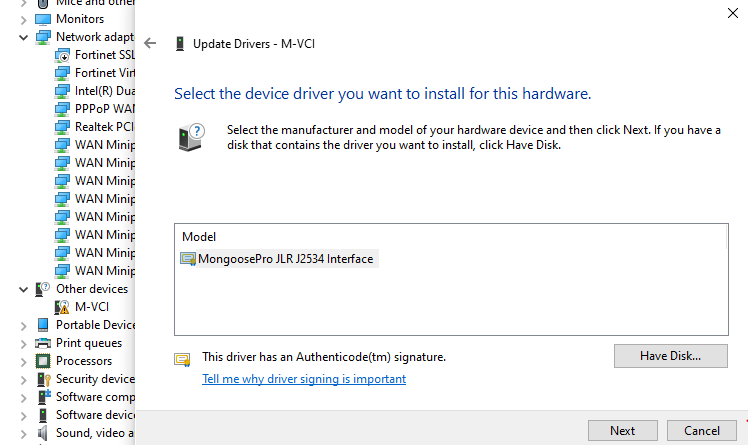Image resolution: width=748 pixels, height=445 pixels.
Task: Expand the Sound, video tree node
Action: [x=23, y=434]
